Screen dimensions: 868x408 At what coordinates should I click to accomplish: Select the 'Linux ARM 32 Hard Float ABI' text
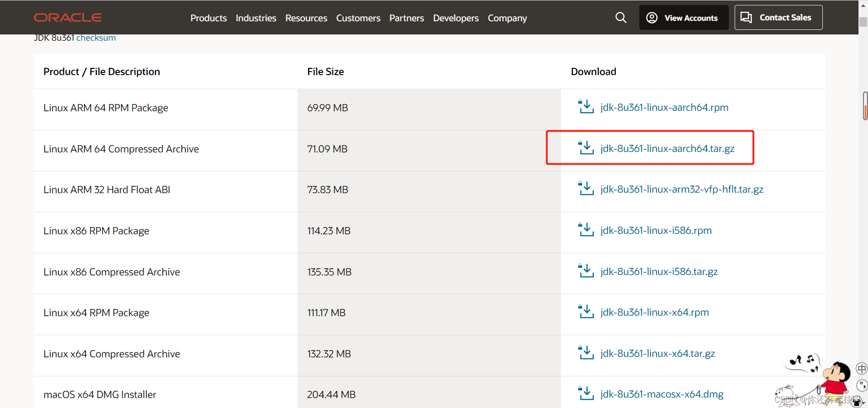click(x=107, y=190)
